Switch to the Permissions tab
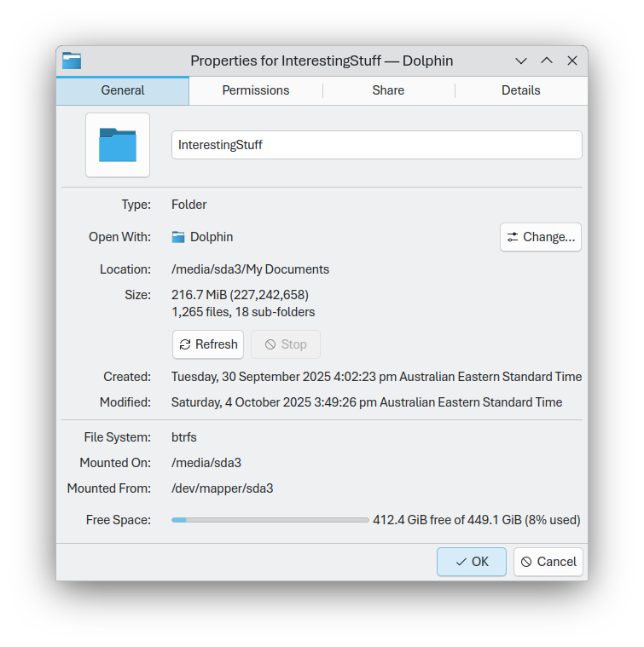The image size is (644, 647). pos(256,90)
